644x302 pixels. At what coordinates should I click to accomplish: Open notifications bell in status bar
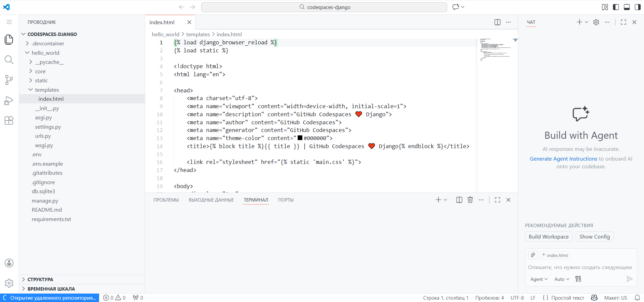637,298
